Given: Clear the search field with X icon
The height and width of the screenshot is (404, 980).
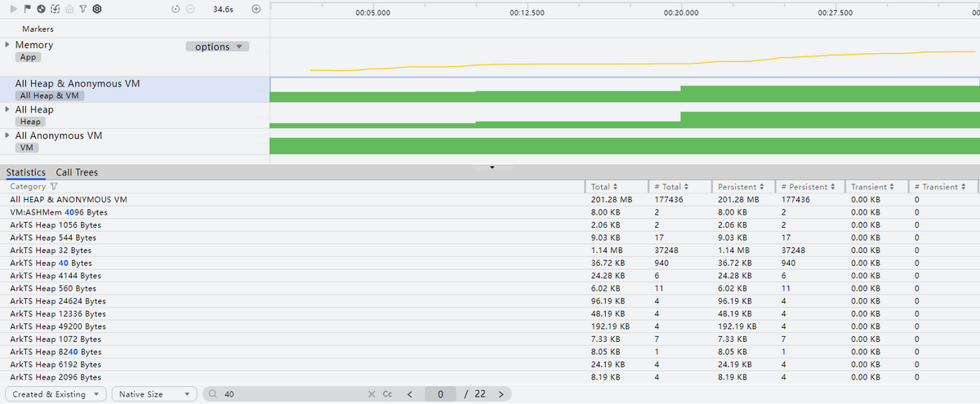Looking at the screenshot, I should pos(372,394).
